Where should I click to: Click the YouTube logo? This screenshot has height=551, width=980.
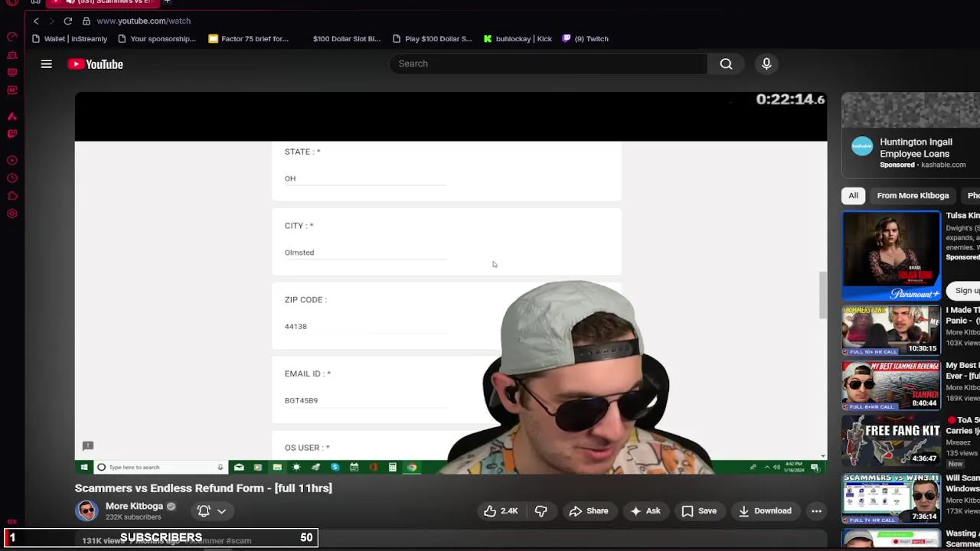[96, 64]
